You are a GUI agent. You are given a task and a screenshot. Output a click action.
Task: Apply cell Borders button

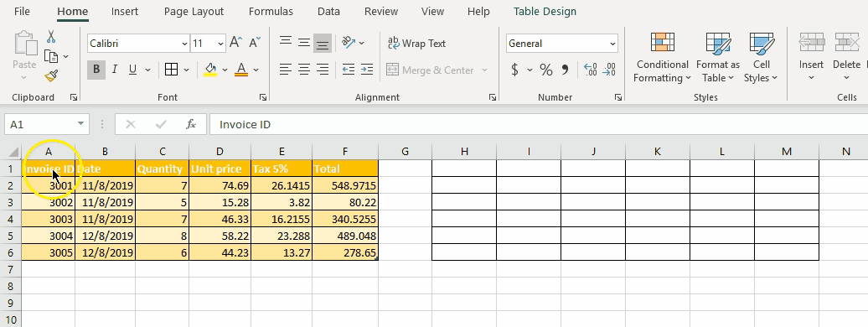coord(171,70)
